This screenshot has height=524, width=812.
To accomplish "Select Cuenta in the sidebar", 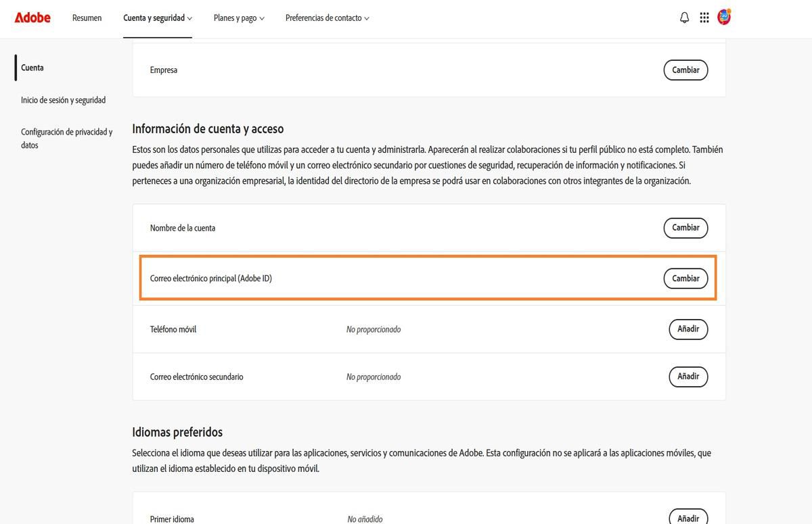I will 32,67.
